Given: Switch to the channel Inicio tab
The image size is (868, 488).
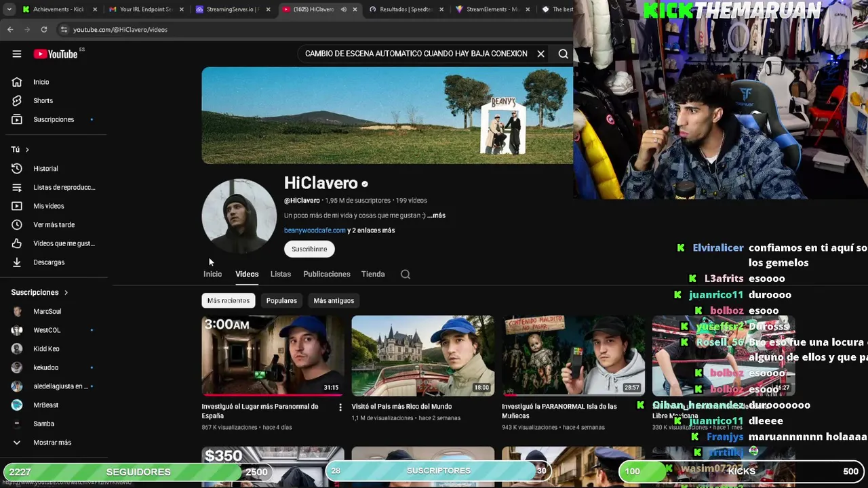Looking at the screenshot, I should click(x=212, y=274).
